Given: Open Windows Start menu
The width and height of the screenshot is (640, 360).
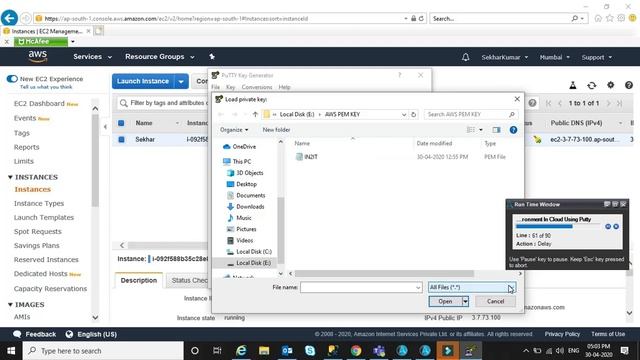Looking at the screenshot, I should [x=11, y=351].
